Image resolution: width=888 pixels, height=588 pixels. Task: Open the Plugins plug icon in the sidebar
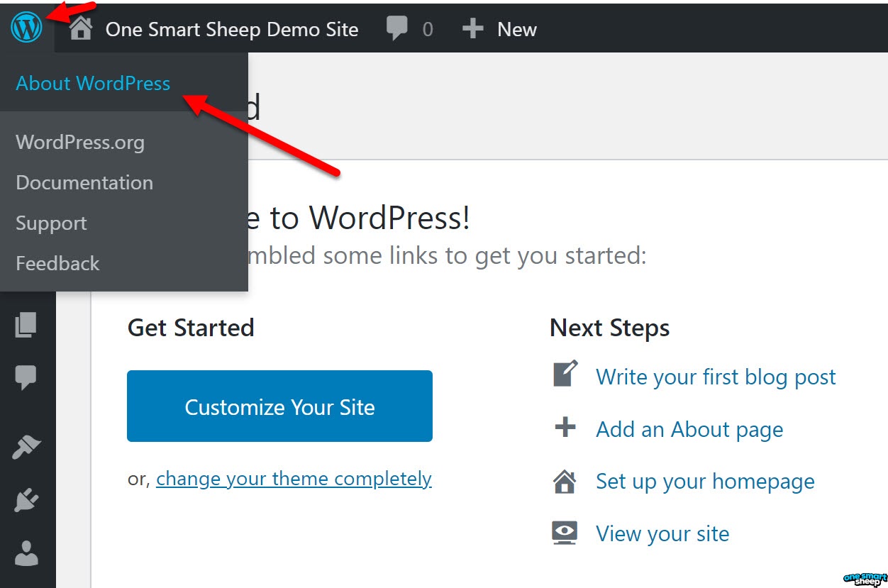click(27, 501)
